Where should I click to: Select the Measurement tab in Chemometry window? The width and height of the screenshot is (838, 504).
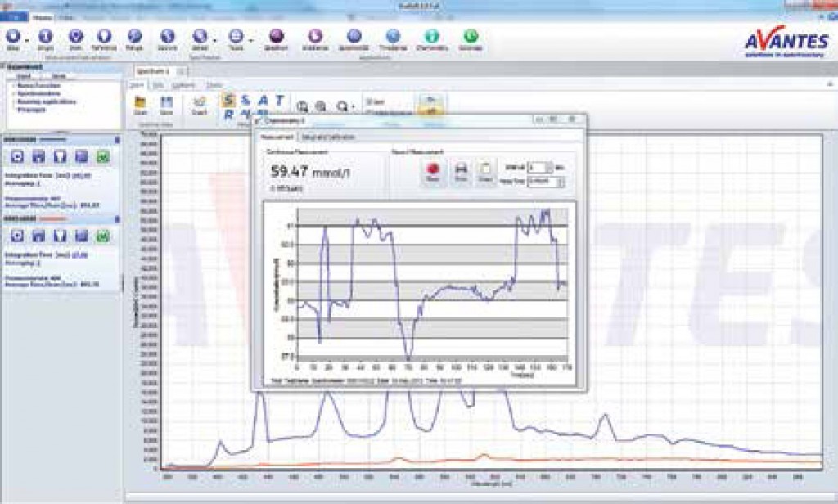click(x=278, y=137)
